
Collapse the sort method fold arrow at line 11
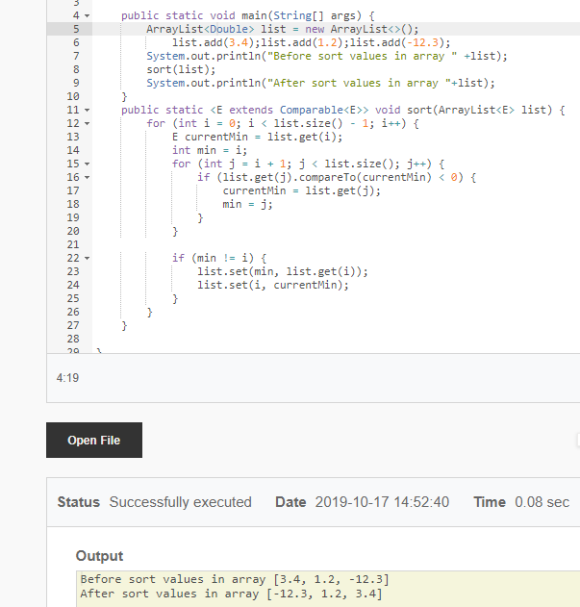coord(87,110)
